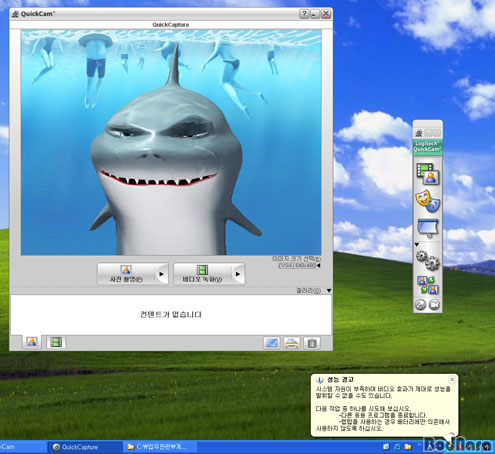Viewport: 495px width, 454px height.
Task: Click the webcam icon in QuickCam title bar
Action: point(15,14)
